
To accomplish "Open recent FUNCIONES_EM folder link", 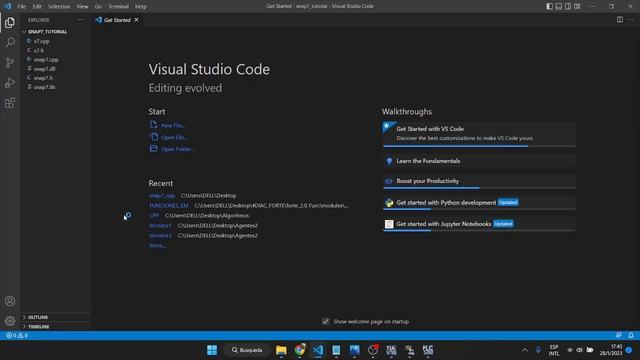I will point(169,205).
